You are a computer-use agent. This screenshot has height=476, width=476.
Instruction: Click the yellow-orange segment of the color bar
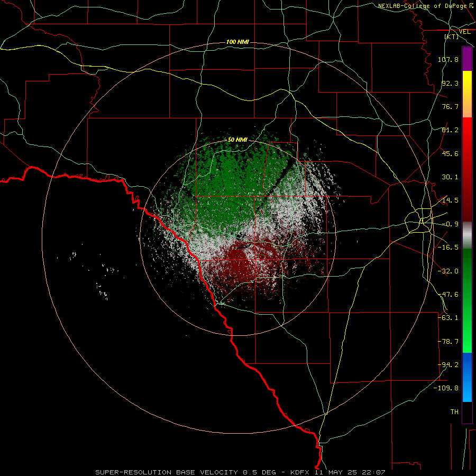pyautogui.click(x=467, y=94)
